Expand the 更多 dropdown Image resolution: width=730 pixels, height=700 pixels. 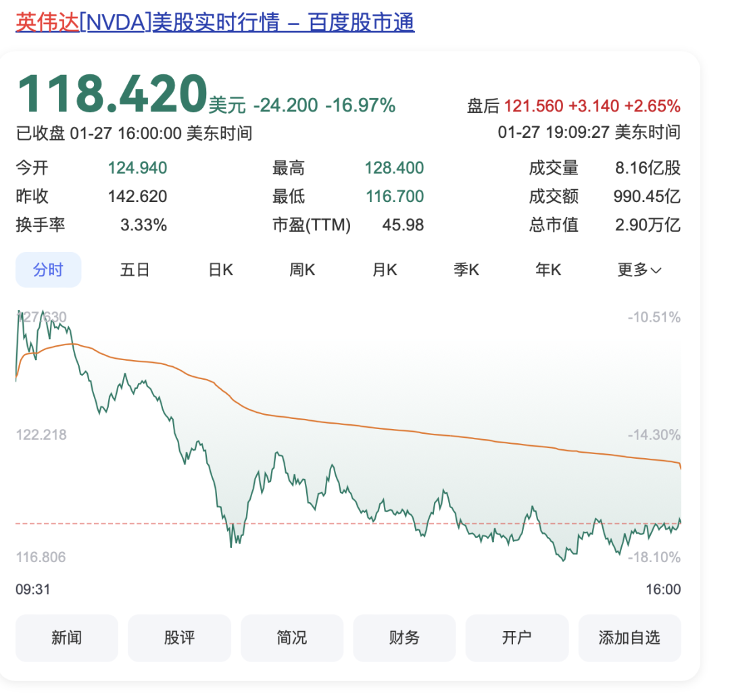pos(639,270)
